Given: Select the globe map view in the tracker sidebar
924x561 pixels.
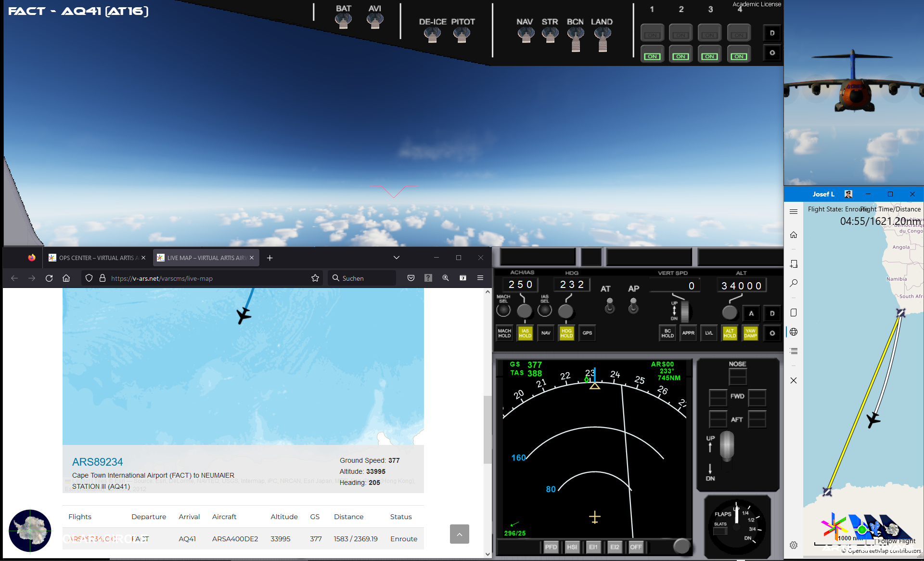Looking at the screenshot, I should [794, 332].
